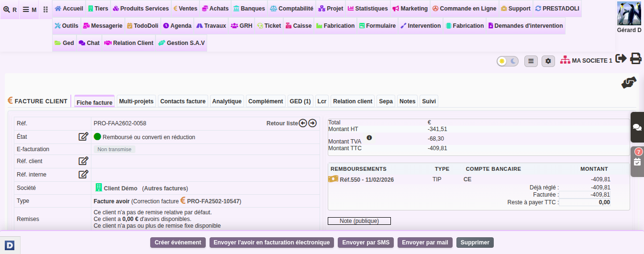Open invoice PRO-FA2502-10547 link
The image size is (644, 254).
point(211,201)
